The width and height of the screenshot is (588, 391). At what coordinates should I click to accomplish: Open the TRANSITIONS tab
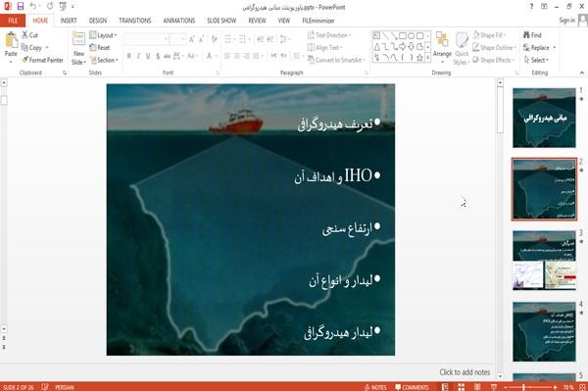(x=134, y=21)
